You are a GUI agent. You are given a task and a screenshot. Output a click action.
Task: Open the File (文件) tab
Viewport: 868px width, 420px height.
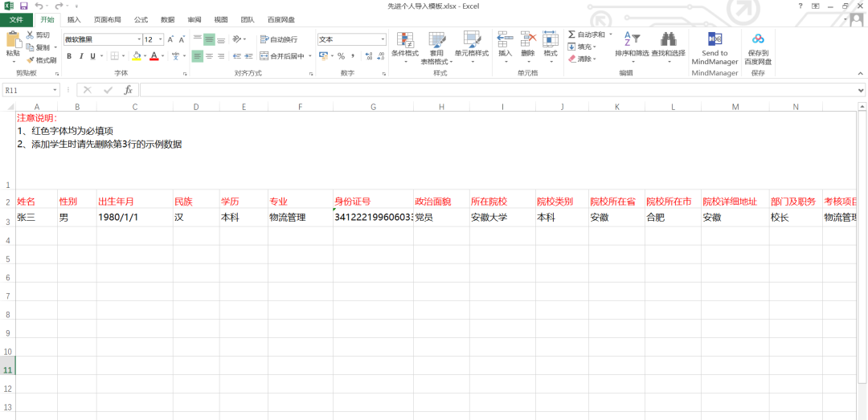[17, 19]
